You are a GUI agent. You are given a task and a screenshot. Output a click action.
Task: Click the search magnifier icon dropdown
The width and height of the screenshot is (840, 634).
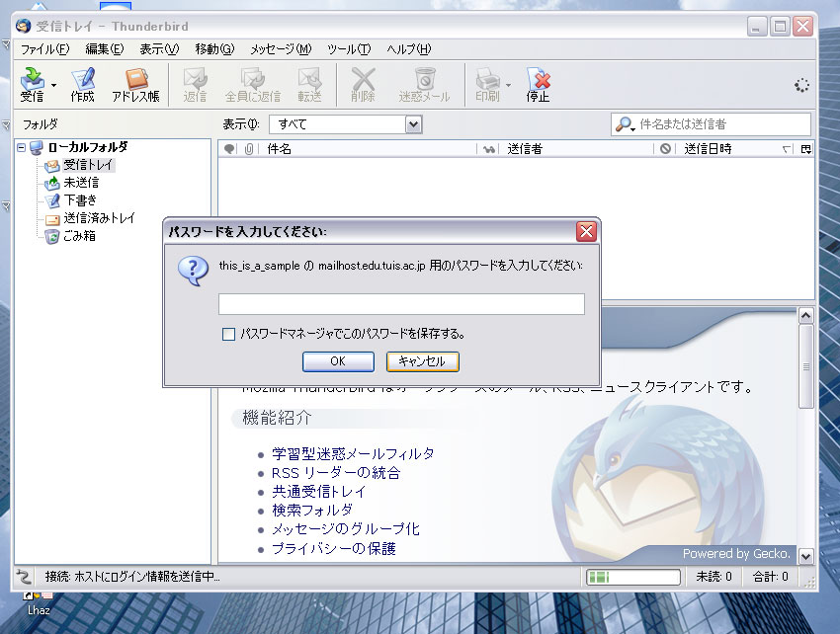625,124
